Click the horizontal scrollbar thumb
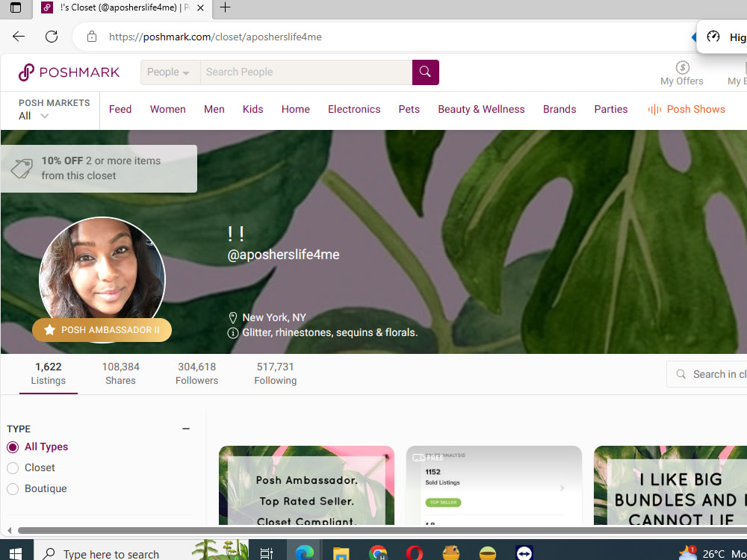The width and height of the screenshot is (747, 560). click(382, 530)
